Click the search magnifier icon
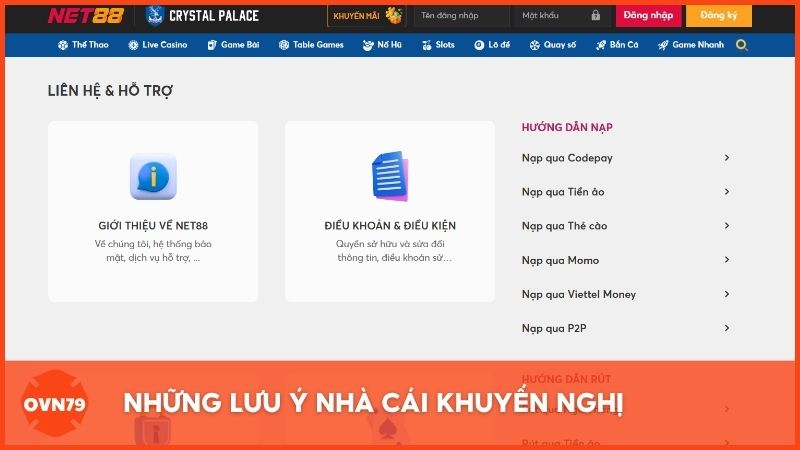Image resolution: width=800 pixels, height=450 pixels. tap(742, 45)
